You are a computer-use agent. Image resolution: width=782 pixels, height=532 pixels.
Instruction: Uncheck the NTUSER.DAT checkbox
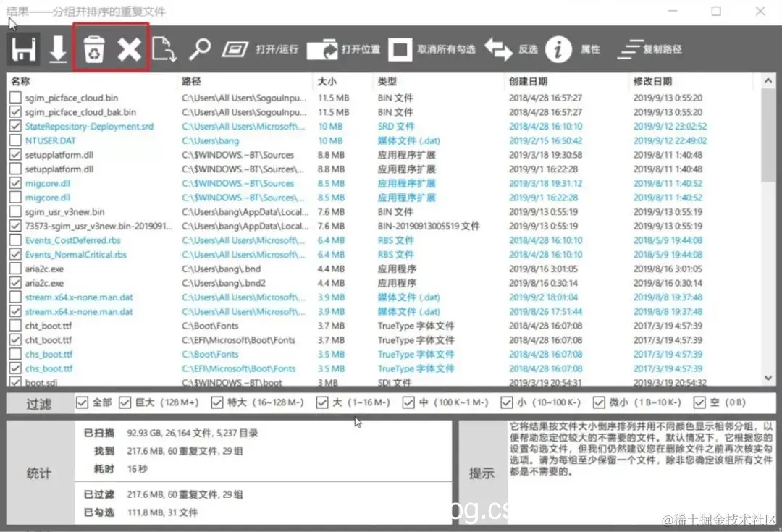point(13,140)
